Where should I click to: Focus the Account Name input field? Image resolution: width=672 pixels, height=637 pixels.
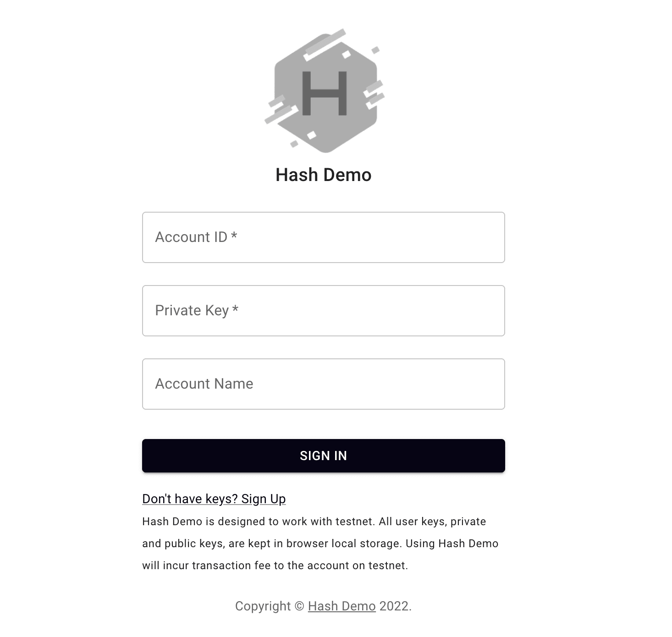(x=324, y=384)
